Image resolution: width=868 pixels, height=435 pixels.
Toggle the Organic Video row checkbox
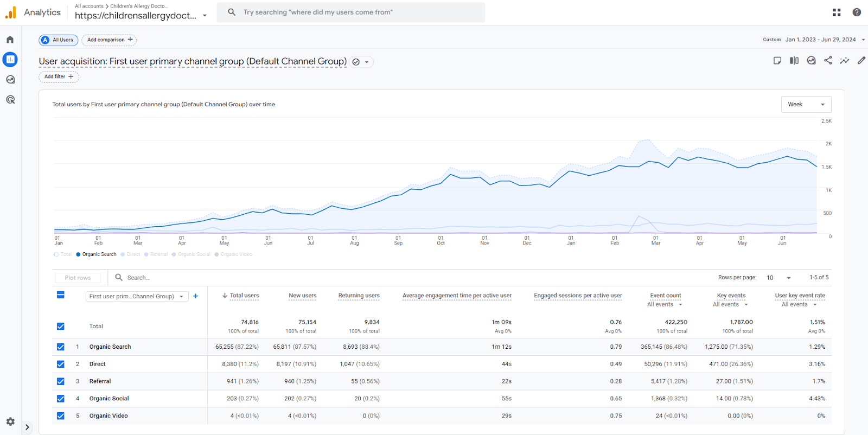pos(61,416)
